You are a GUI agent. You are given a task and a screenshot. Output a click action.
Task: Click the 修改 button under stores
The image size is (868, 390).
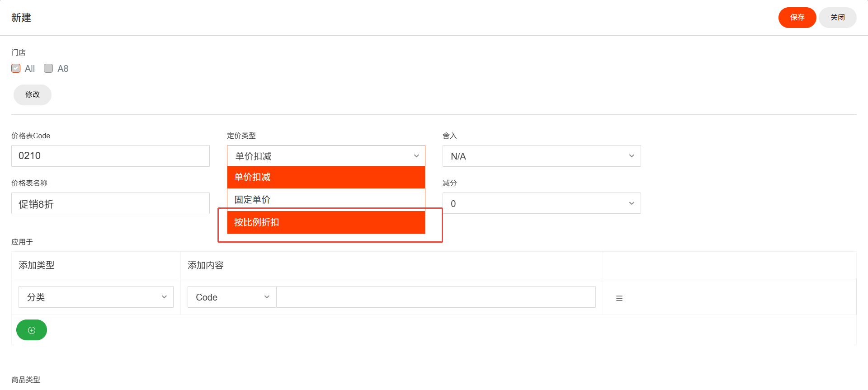point(33,94)
